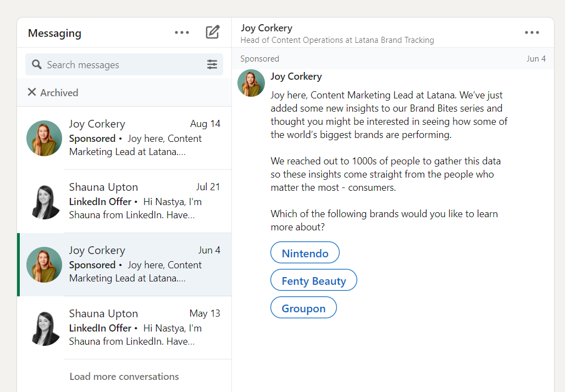The image size is (565, 392).
Task: Click Joy Corkery avatar in Jun 4 conversation
Action: [x=45, y=264]
